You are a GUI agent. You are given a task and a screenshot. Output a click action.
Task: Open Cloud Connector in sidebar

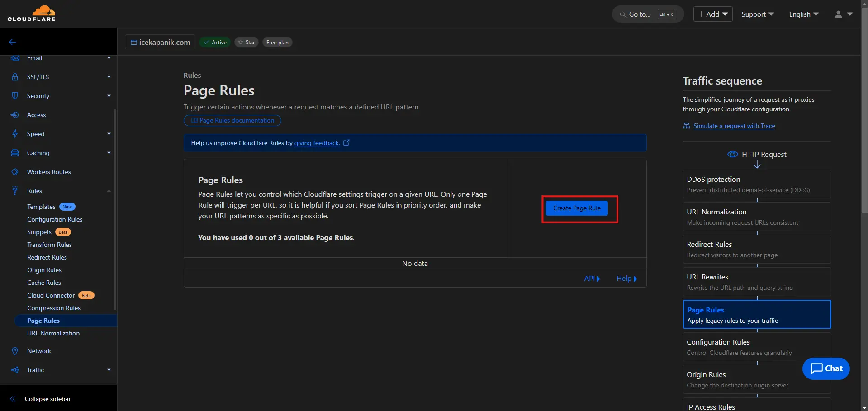tap(51, 295)
